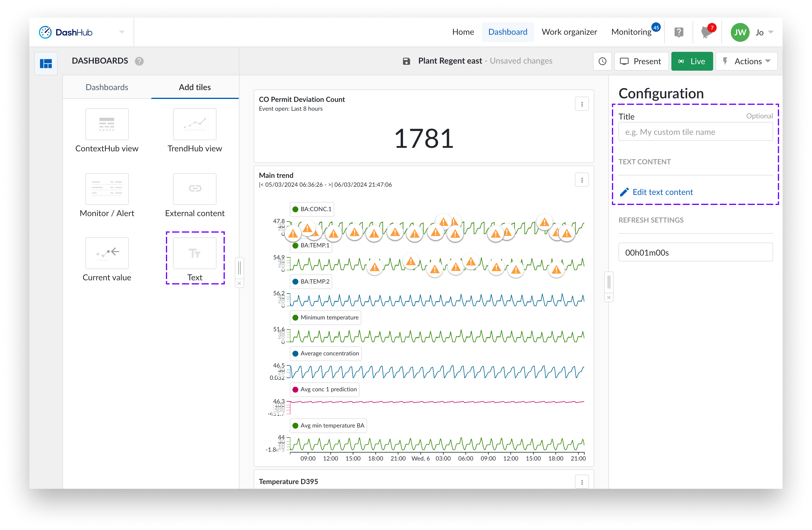Toggle the dashboards sidebar panel icon

(46, 63)
